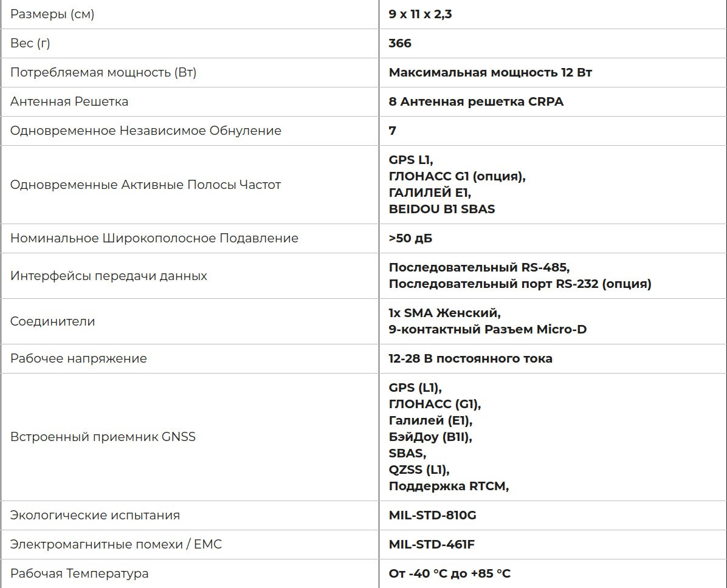Click "8 Антенная решетка CRPA" value
727x588 pixels.
tap(476, 101)
